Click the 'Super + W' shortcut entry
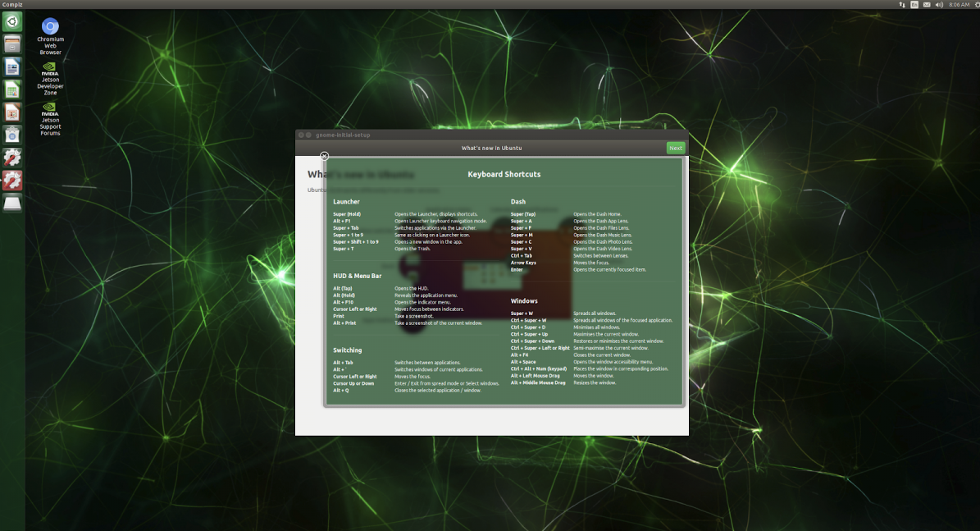 (522, 314)
